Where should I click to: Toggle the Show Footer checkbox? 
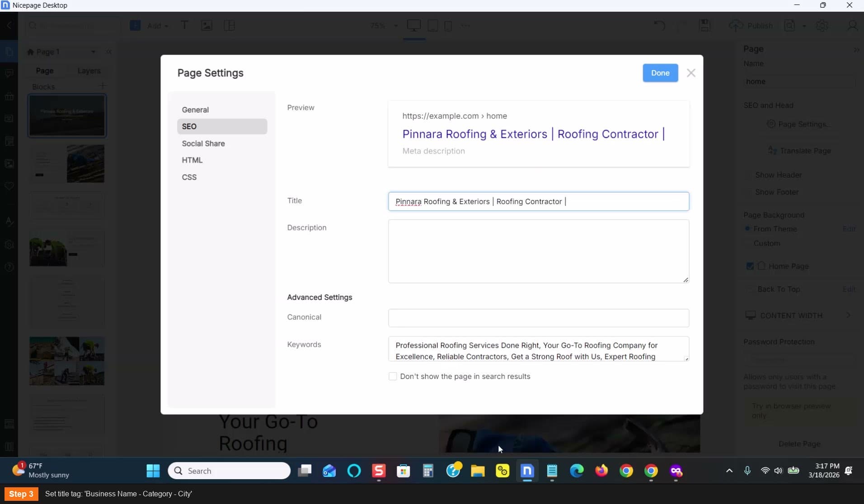tap(749, 192)
